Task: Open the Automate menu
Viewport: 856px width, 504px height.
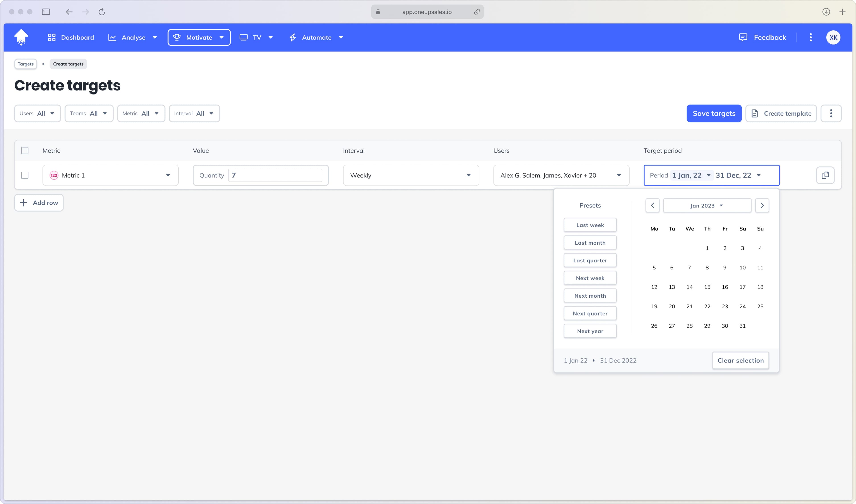Action: [316, 37]
